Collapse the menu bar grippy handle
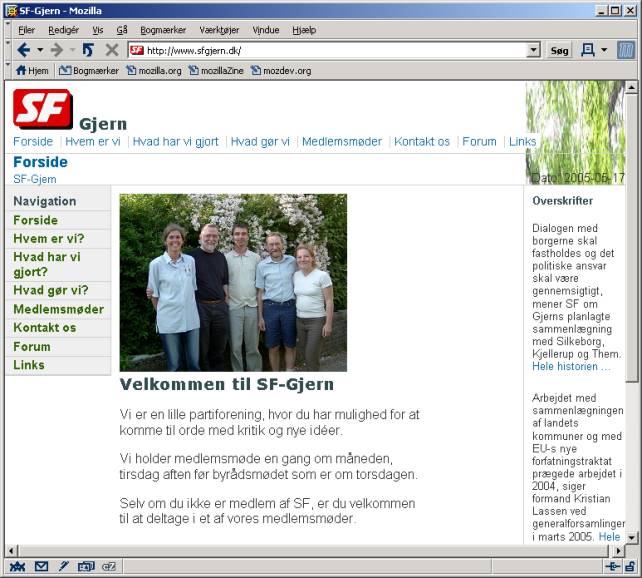The image size is (642, 578). (7, 29)
